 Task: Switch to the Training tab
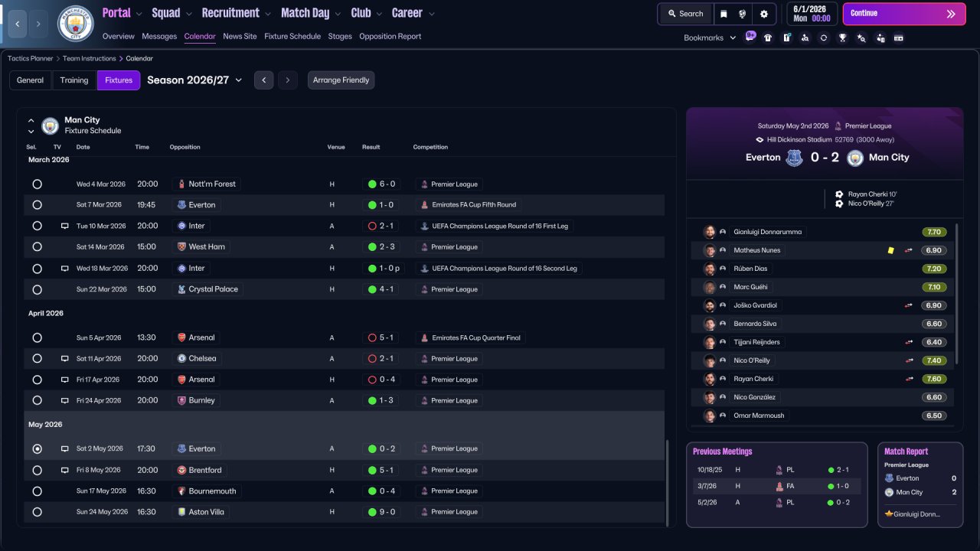pyautogui.click(x=74, y=80)
